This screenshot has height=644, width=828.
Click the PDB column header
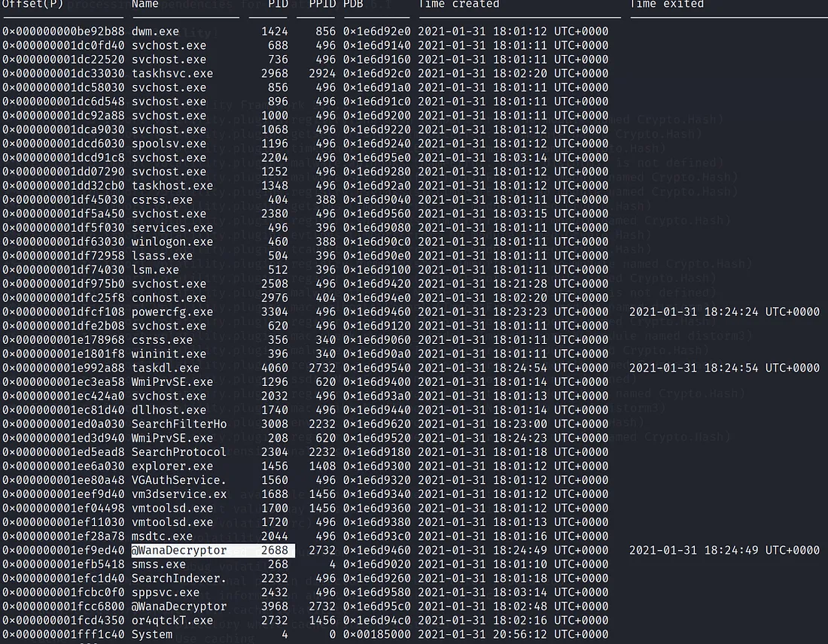point(353,5)
